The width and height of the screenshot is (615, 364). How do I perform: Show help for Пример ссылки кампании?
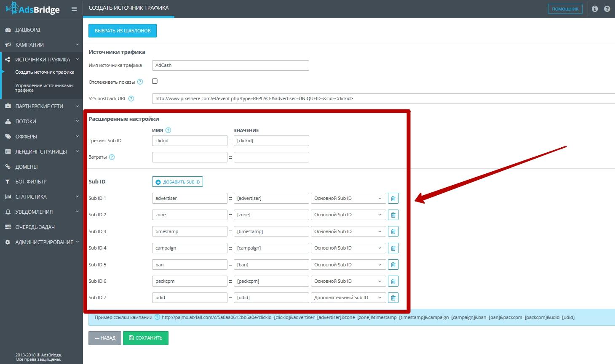tap(158, 317)
